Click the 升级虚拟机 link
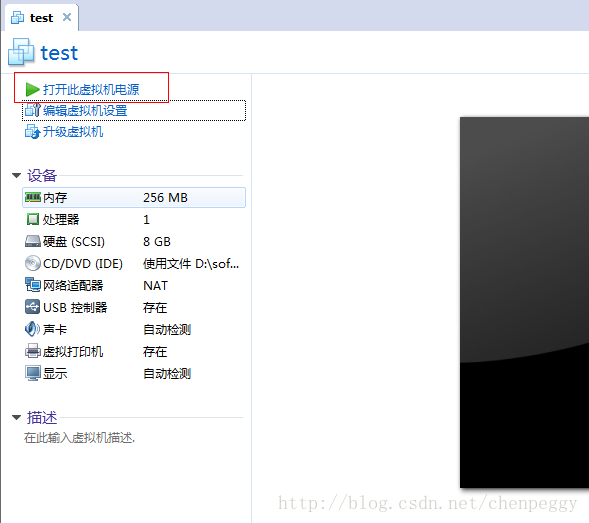This screenshot has height=523, width=589. (73, 132)
